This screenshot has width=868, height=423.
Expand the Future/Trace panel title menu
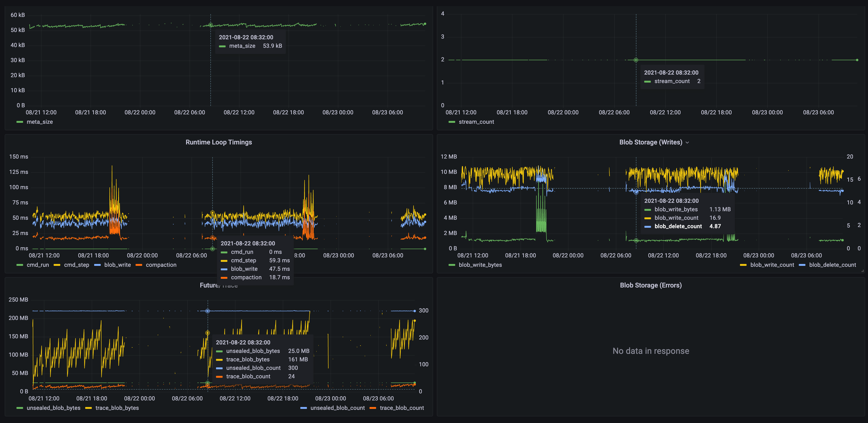pos(219,285)
